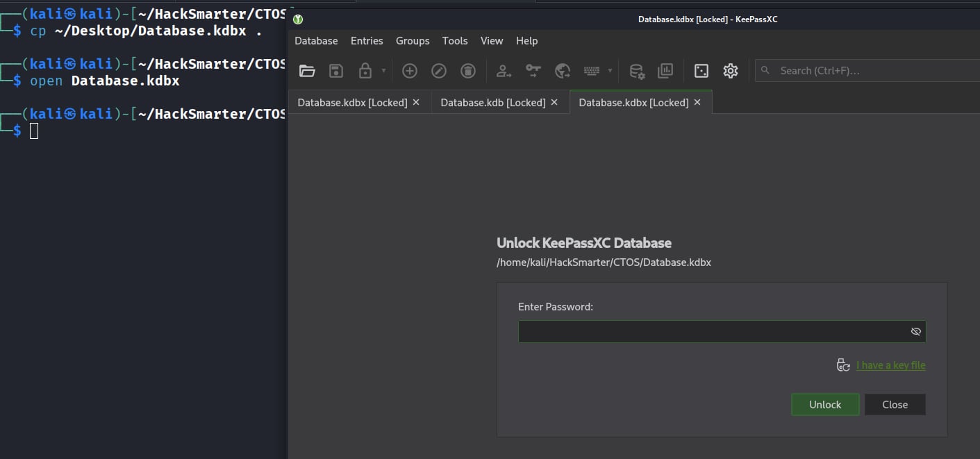Click the Close button in unlock dialog
Viewport: 980px width, 459px height.
click(895, 405)
